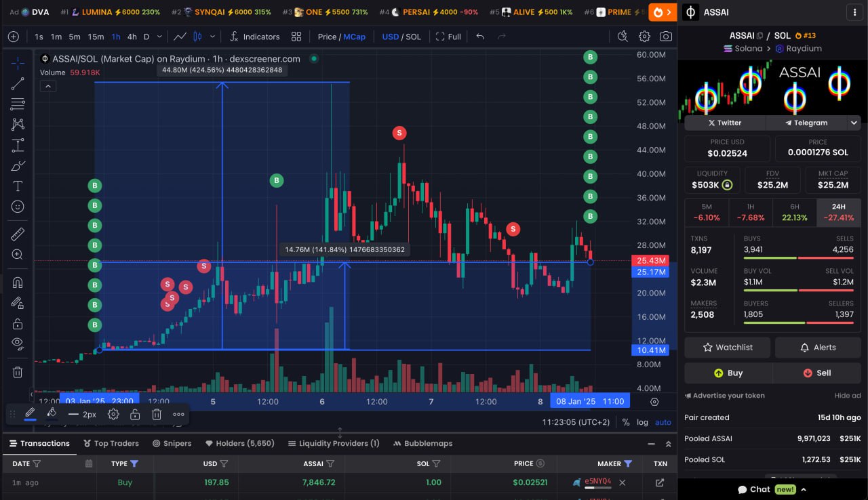This screenshot has height=500, width=868.
Task: Select the candlestick chart style icon
Action: click(198, 37)
